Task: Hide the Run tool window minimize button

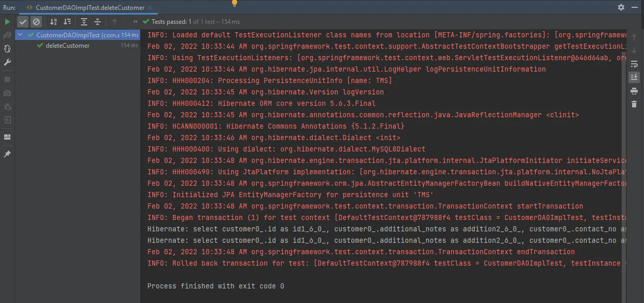Action: 635,7
